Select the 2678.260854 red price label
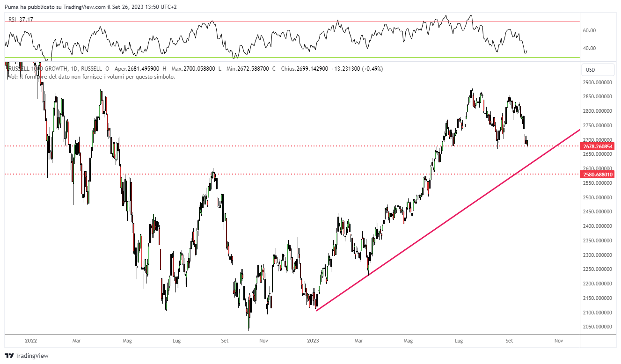The height and width of the screenshot is (364, 621). tap(598, 146)
